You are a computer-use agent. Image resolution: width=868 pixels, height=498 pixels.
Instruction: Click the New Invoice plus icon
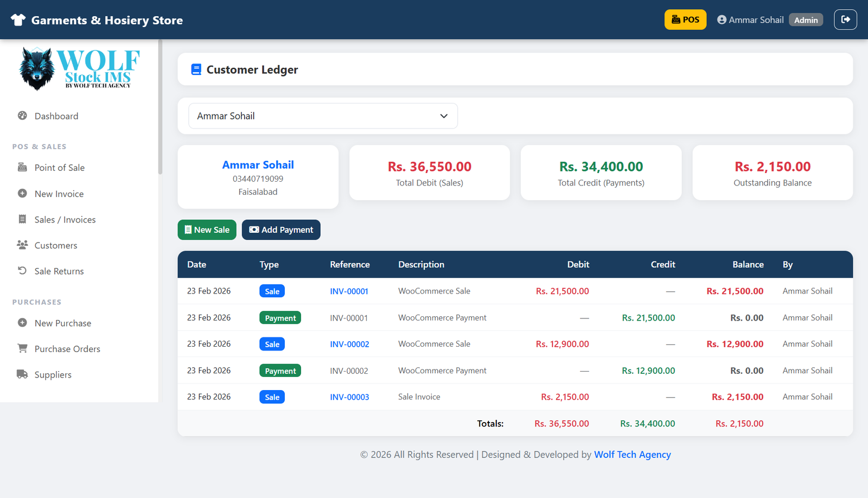tap(22, 193)
